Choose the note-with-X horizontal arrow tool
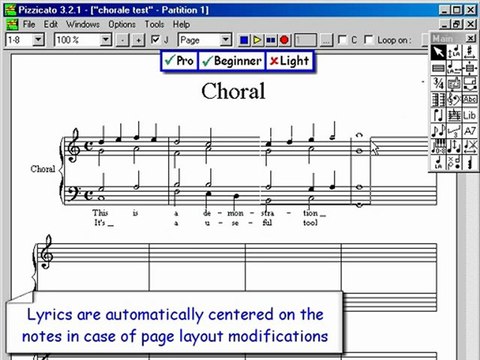 pos(469,146)
